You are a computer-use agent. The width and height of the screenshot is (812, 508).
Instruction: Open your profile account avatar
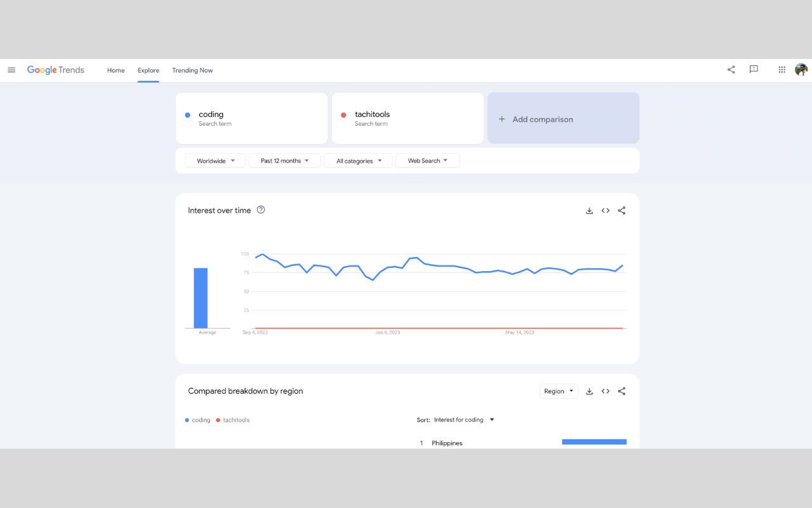pos(801,70)
